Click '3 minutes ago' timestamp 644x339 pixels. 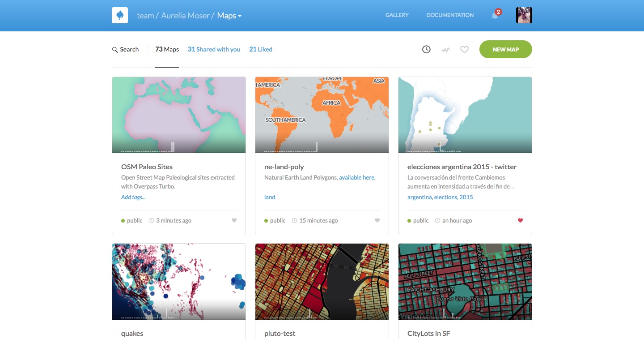pyautogui.click(x=174, y=220)
